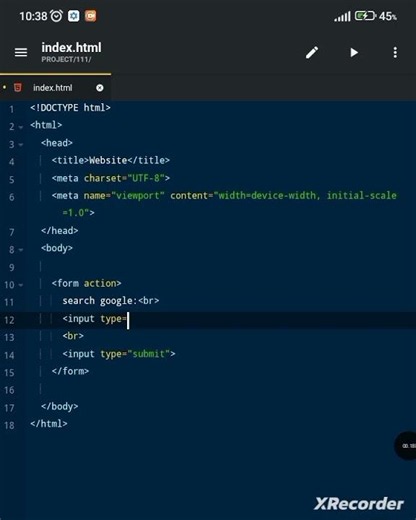Image resolution: width=416 pixels, height=520 pixels.
Task: Click the type="submit" input line
Action: [x=119, y=354]
